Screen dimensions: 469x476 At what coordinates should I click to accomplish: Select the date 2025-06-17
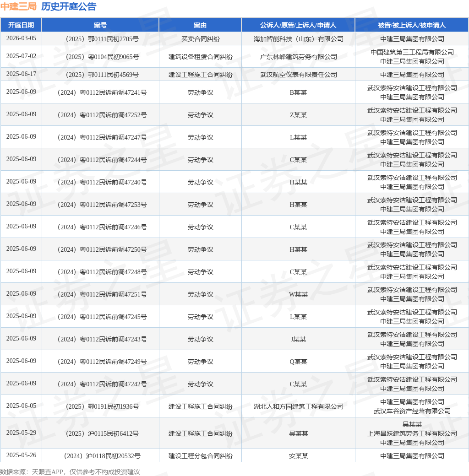(21, 74)
